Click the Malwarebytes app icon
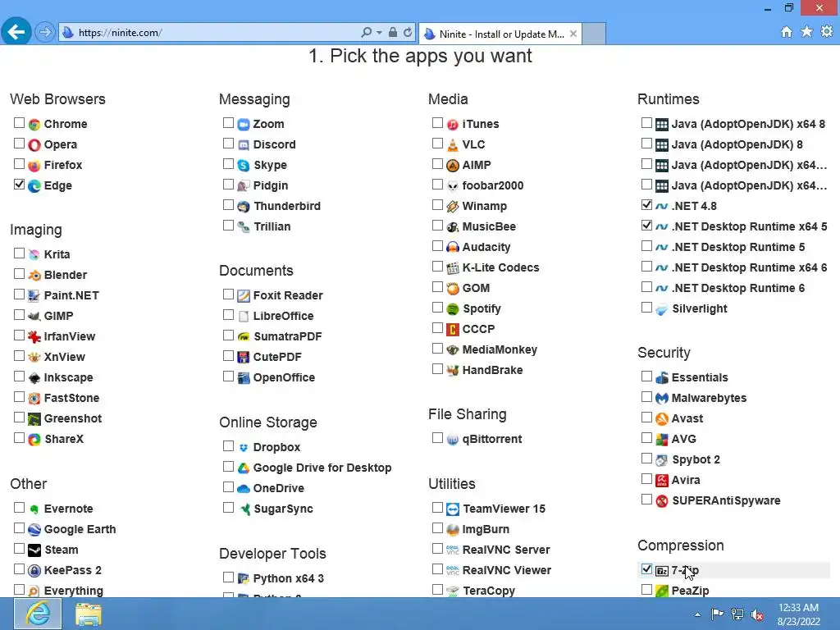The image size is (840, 630). [x=662, y=398]
